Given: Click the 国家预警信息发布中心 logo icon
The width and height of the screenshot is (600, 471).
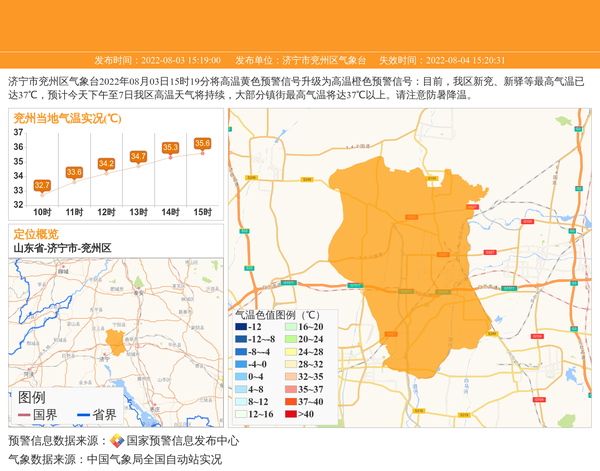Looking at the screenshot, I should point(117,440).
